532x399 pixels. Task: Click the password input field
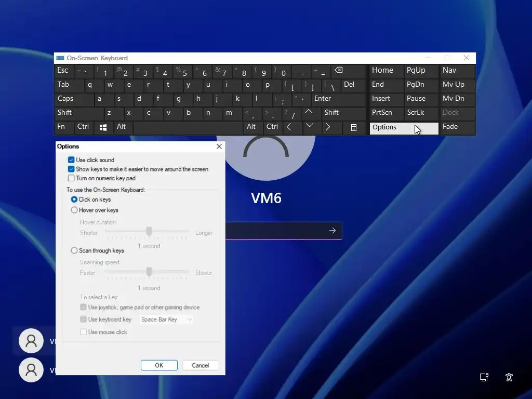click(x=284, y=231)
